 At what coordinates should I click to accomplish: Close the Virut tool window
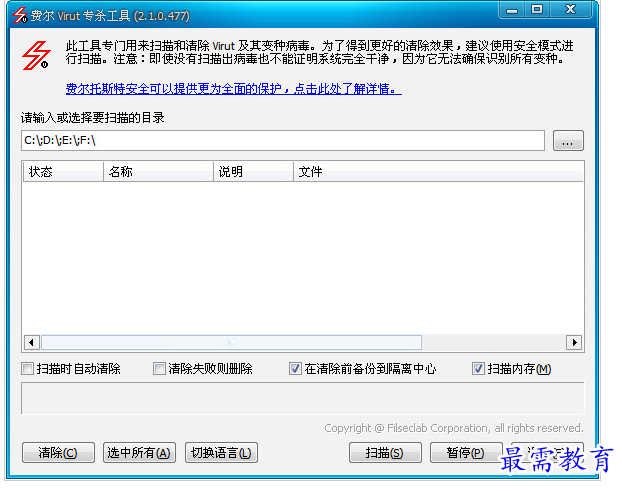pyautogui.click(x=570, y=10)
